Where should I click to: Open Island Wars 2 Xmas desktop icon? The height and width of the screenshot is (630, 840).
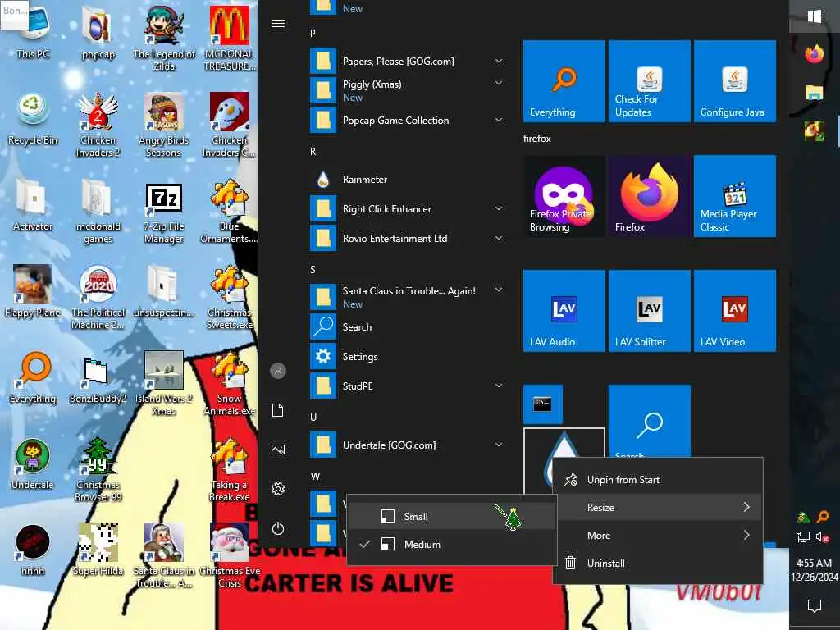[x=163, y=384]
